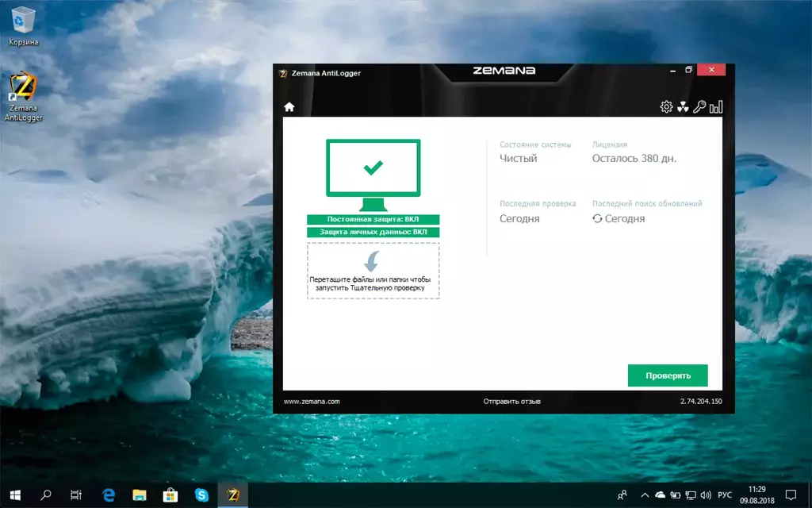Launch Microsoft Edge from the taskbar
The height and width of the screenshot is (508, 812).
[108, 495]
